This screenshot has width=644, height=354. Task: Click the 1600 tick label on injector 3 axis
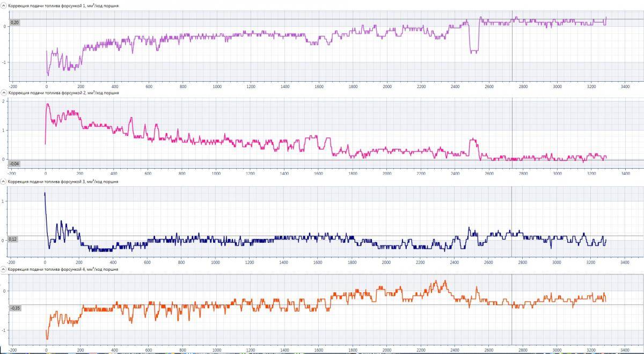[x=317, y=263]
